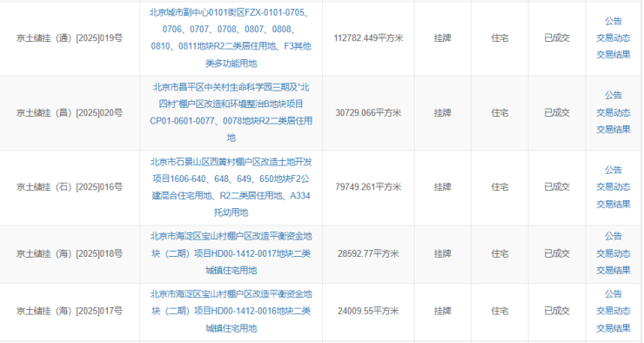Open 北京城市副中心0101街区 land parcel link

point(231,37)
